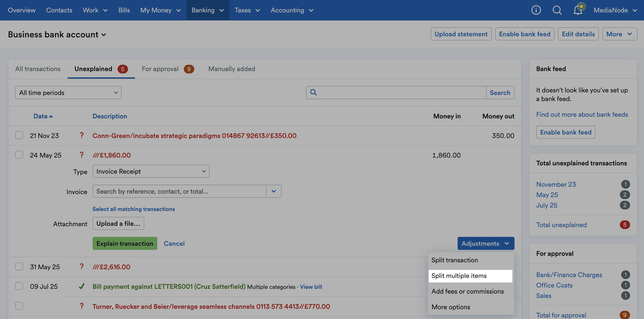
Task: Tick checkbox for 09 Jul 25 transaction
Action: pyautogui.click(x=19, y=286)
